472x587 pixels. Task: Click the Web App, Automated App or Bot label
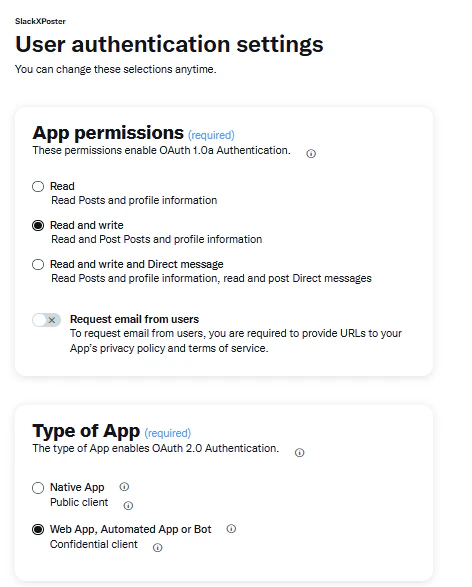coord(131,529)
